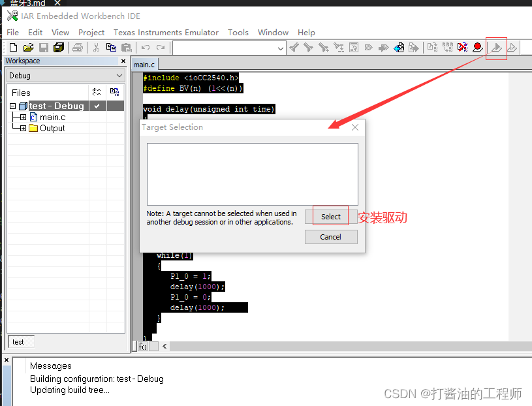This screenshot has height=406, width=532.
Task: Click the fo function icon below editor
Action: 142,347
